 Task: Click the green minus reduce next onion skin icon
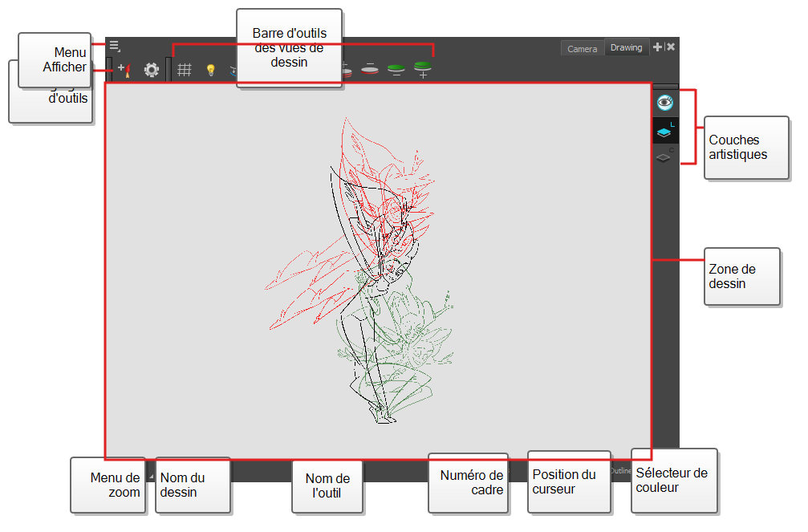coord(396,70)
